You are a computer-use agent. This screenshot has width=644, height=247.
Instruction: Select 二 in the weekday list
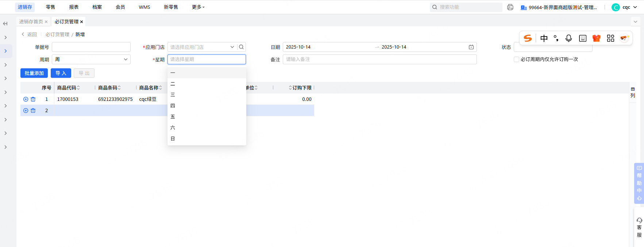207,84
